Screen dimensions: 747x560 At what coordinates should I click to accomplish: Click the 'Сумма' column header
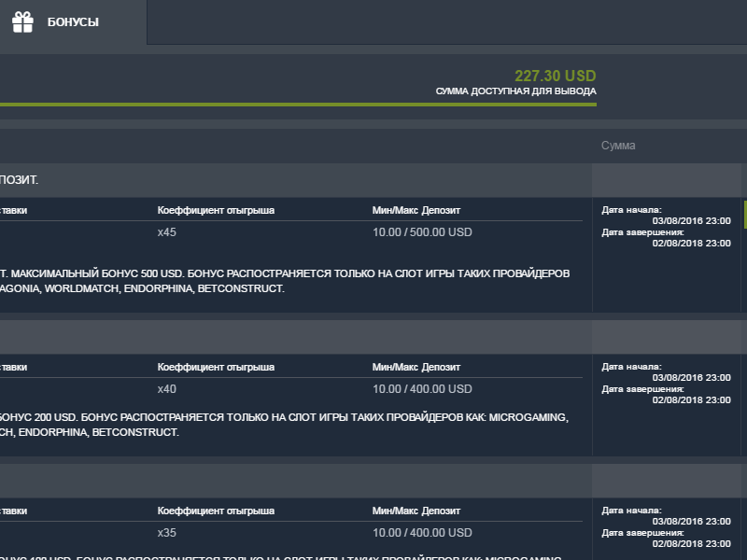(618, 146)
